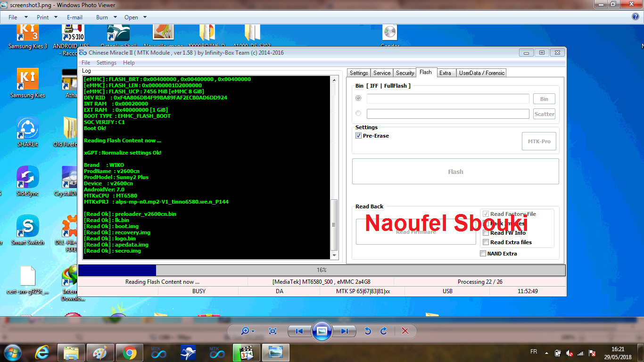This screenshot has width=644, height=362.
Task: Launch Internet Explorer from the taskbar
Action: pyautogui.click(x=42, y=353)
